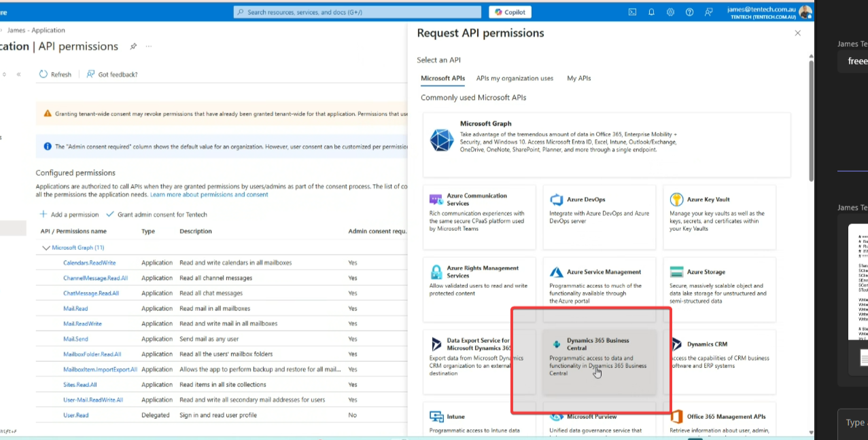Open Calendars.ReadWrite permission
The height and width of the screenshot is (440, 868).
click(x=89, y=263)
